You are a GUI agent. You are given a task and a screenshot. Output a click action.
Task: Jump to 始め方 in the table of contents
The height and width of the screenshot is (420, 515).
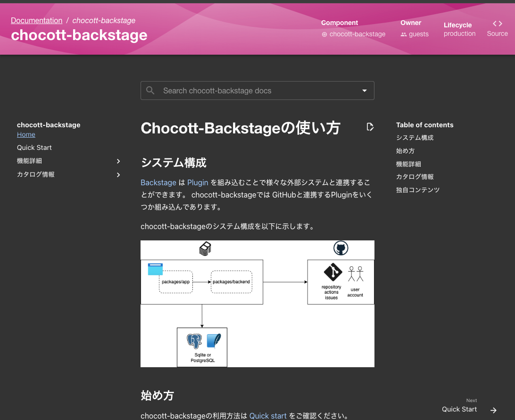[x=405, y=151]
